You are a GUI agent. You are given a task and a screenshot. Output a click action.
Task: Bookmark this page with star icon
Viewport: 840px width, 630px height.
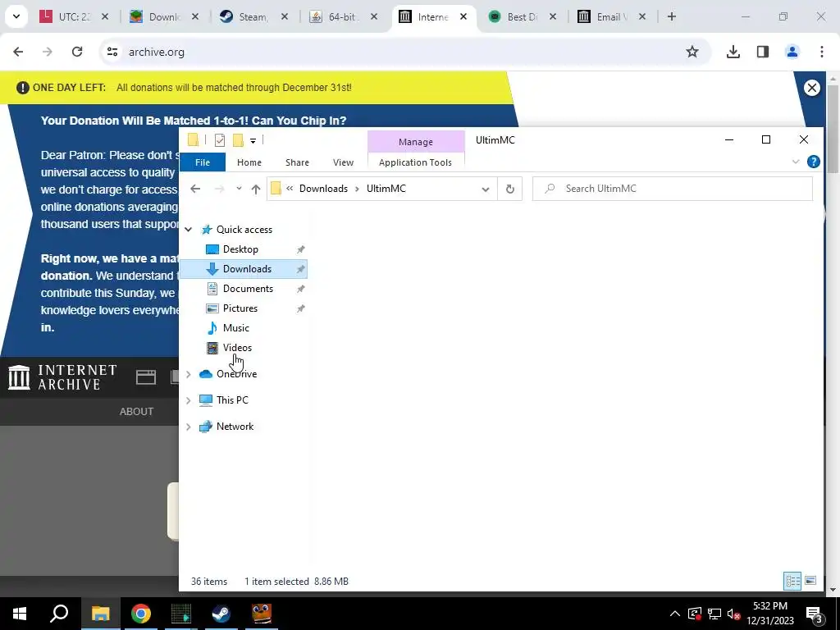pyautogui.click(x=692, y=52)
